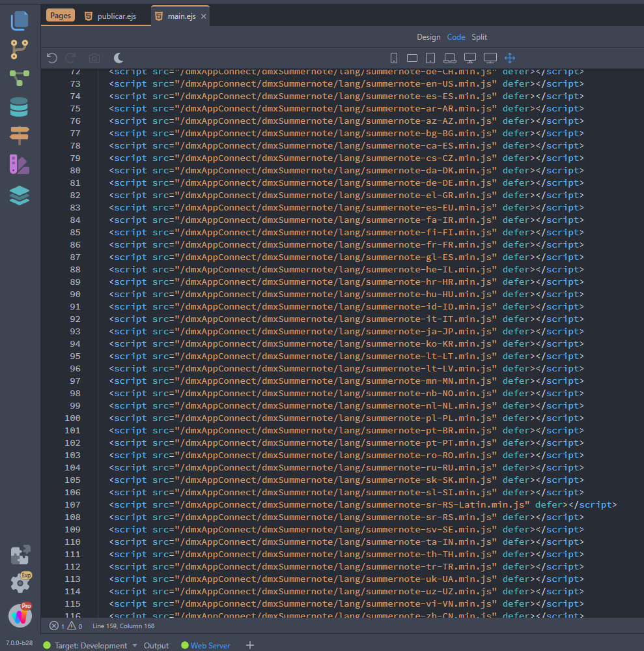The width and height of the screenshot is (644, 651).
Task: Toggle dark mode moon icon
Action: (119, 58)
